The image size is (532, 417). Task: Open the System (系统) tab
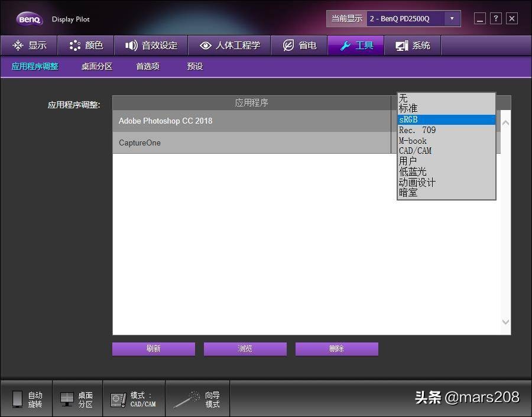click(x=413, y=46)
